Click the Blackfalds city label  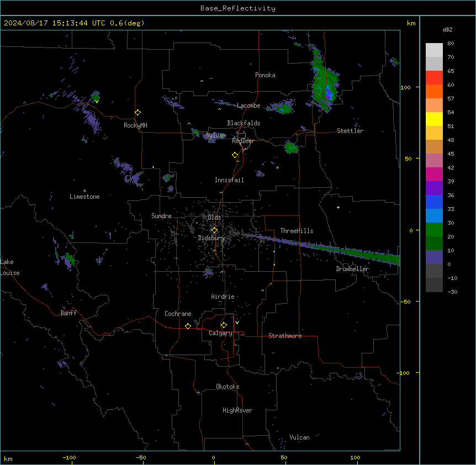[244, 123]
